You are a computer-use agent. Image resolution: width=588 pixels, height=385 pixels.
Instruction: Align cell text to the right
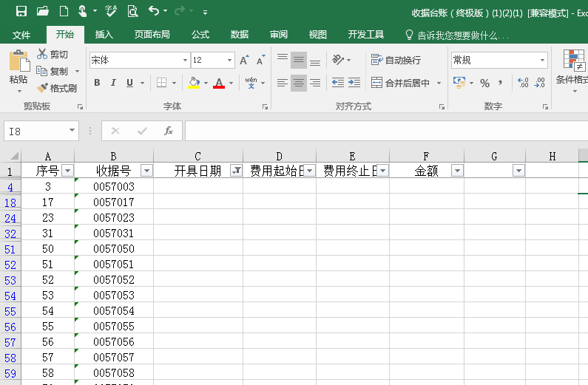[x=315, y=83]
